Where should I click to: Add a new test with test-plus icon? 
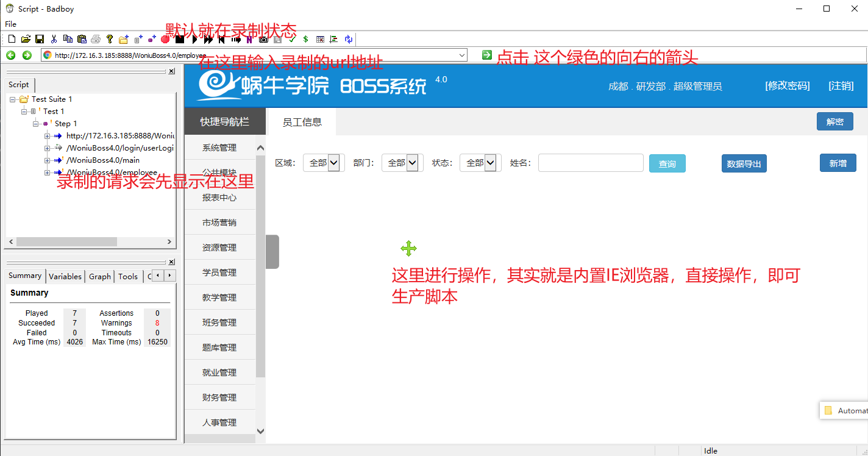tap(138, 39)
